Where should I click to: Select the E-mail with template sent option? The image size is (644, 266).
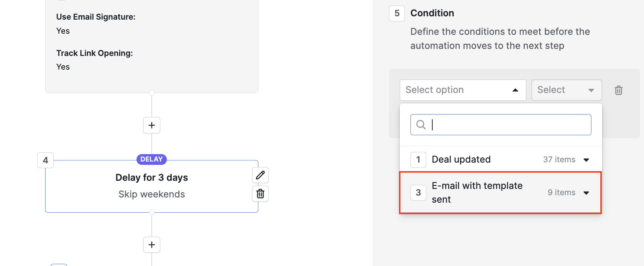477,192
